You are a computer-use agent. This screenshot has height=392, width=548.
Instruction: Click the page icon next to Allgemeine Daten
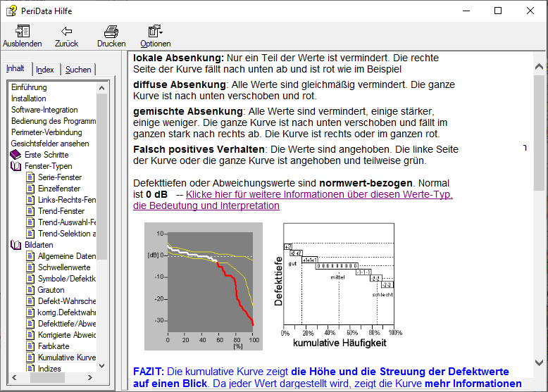tap(31, 256)
